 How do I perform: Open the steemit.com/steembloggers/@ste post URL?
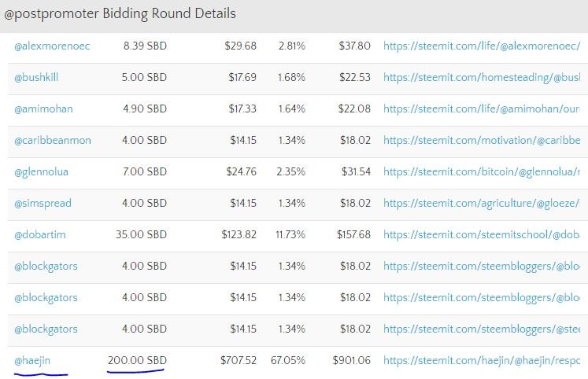482,329
